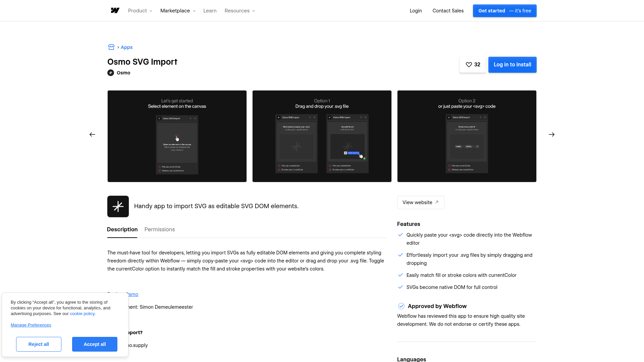Click the marketplace storefront breadcrumb icon

pyautogui.click(x=111, y=47)
